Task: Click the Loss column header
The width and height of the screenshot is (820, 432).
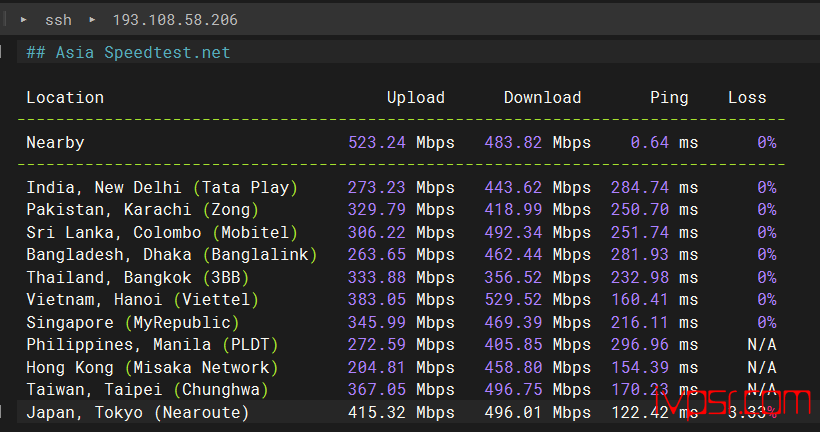Action: 747,97
